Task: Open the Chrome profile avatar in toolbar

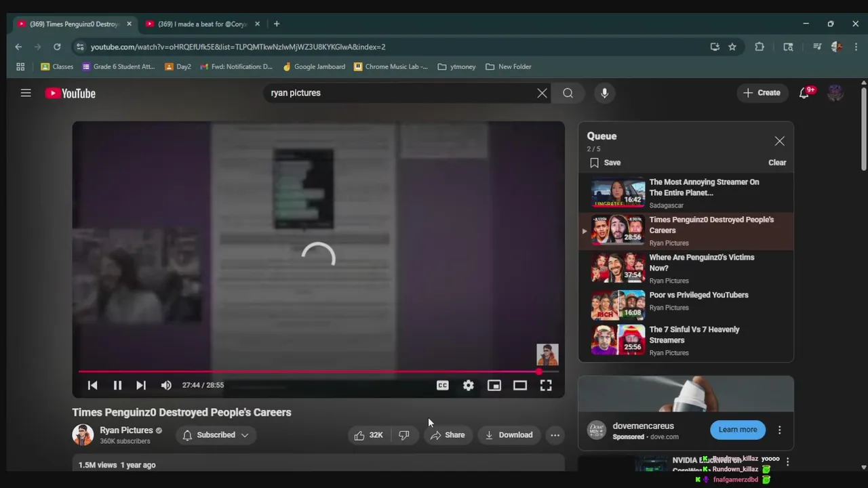Action: (837, 47)
